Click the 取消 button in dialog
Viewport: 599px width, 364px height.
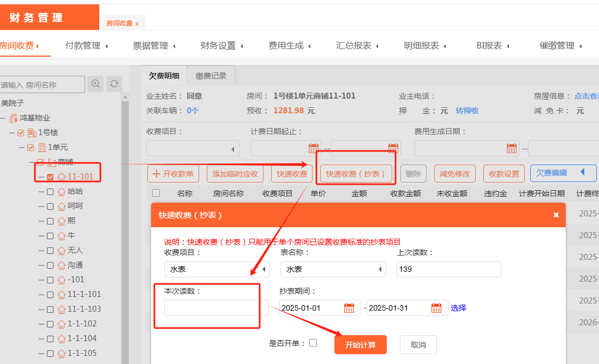click(418, 345)
